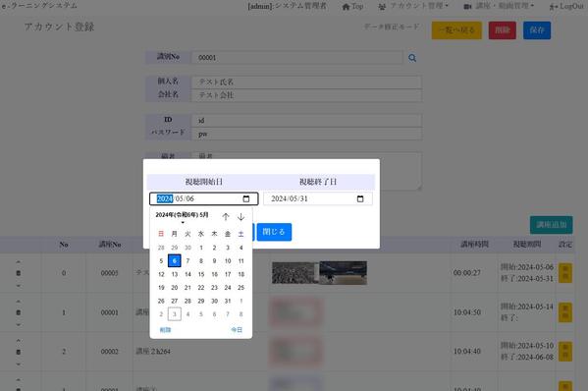588x391 pixels.
Task: Click the start date input 2024/05/06
Action: (203, 198)
